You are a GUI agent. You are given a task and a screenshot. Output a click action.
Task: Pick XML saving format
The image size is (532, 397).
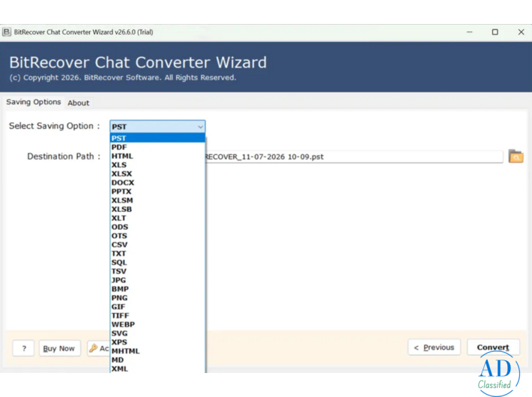point(157,369)
